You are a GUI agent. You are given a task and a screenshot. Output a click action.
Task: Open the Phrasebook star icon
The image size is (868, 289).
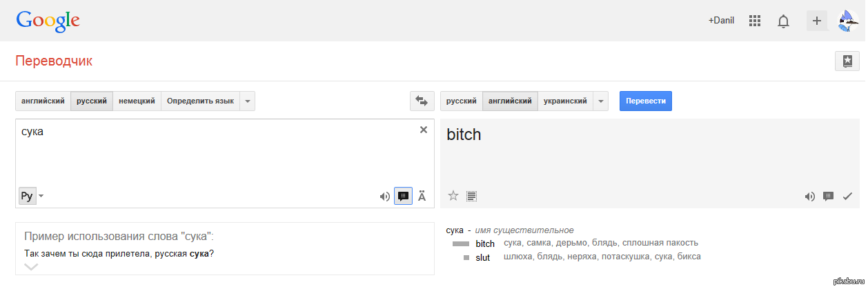847,61
